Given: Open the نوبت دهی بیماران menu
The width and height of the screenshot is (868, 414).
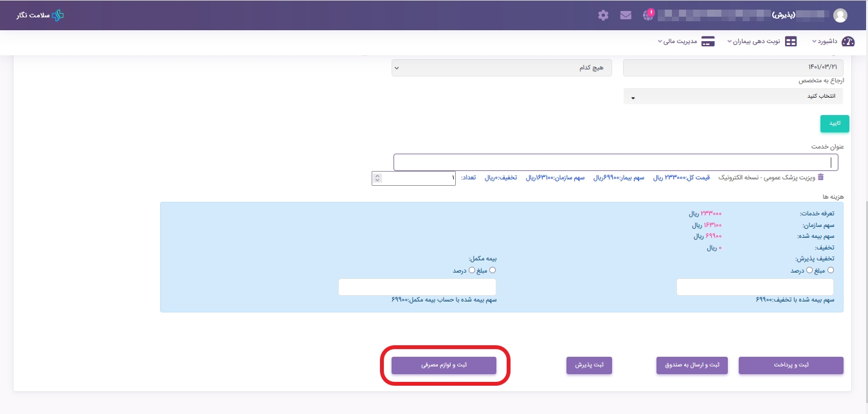Looking at the screenshot, I should click(766, 42).
